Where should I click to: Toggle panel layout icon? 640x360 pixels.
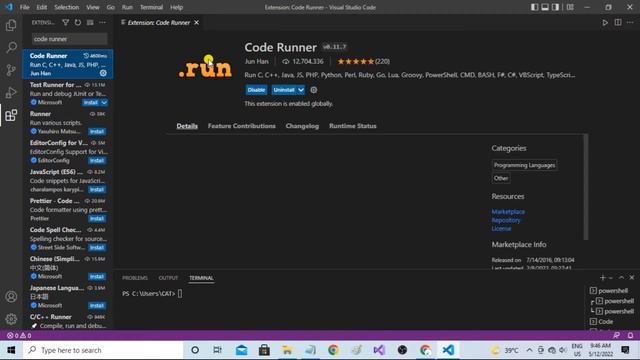[545, 7]
